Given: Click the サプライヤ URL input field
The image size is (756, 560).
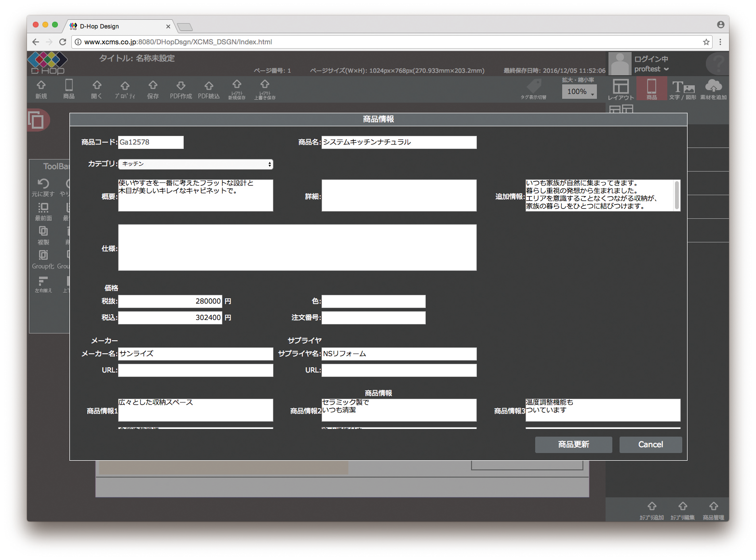Looking at the screenshot, I should point(399,370).
